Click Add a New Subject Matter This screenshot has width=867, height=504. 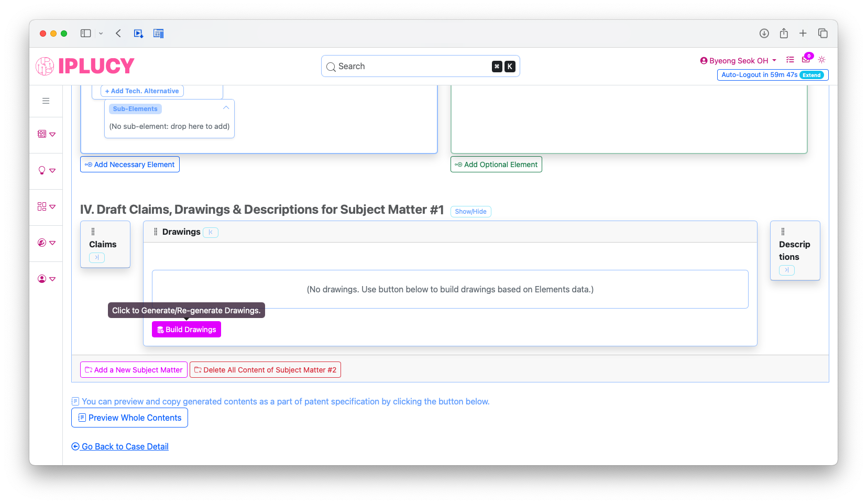(134, 370)
